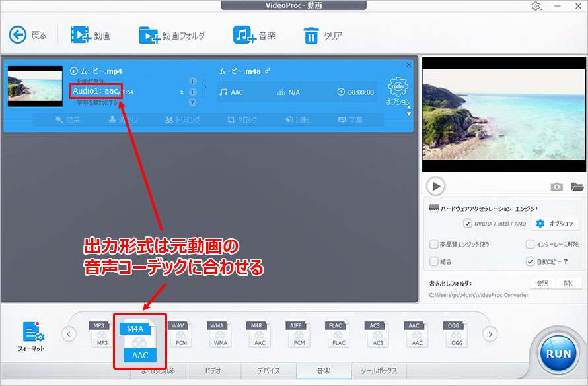Image resolution: width=588 pixels, height=386 pixels.
Task: Open the 透かし watermark tool
Action: pyautogui.click(x=123, y=120)
